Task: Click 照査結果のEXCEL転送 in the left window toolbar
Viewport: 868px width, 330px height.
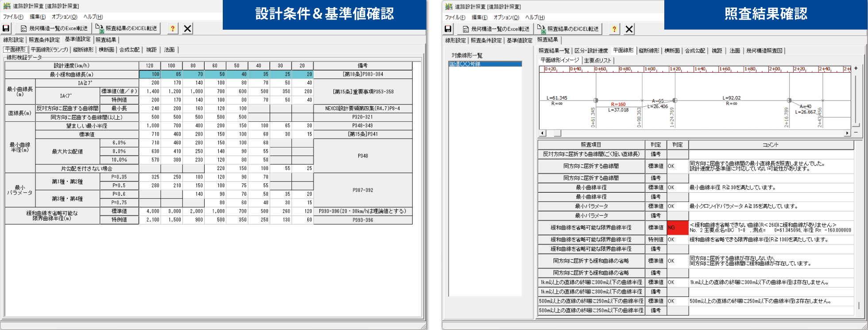Action: 127,28
